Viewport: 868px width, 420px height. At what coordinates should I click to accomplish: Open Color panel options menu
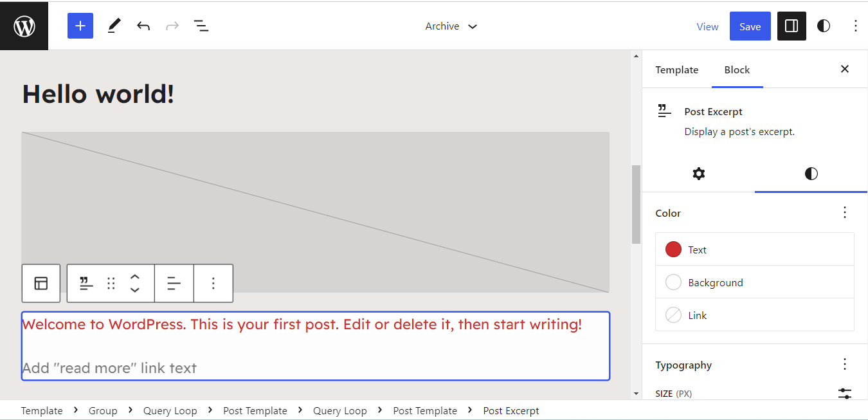845,213
